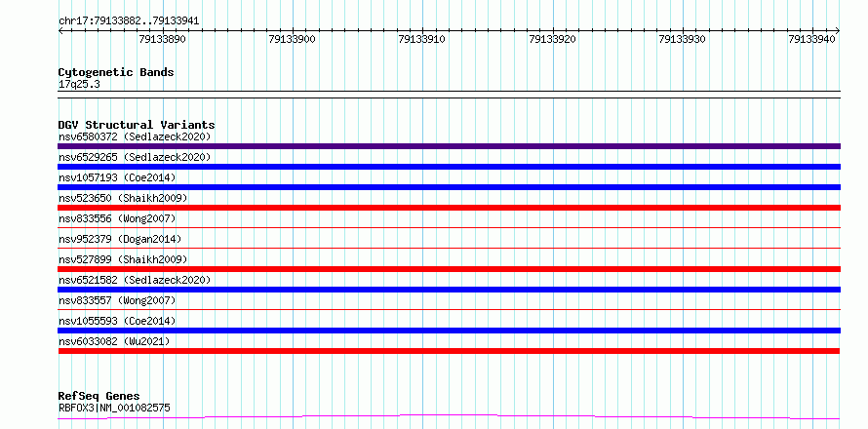Open variant nsv833557 (Wong2007) label
The height and width of the screenshot is (429, 868).
(x=117, y=300)
